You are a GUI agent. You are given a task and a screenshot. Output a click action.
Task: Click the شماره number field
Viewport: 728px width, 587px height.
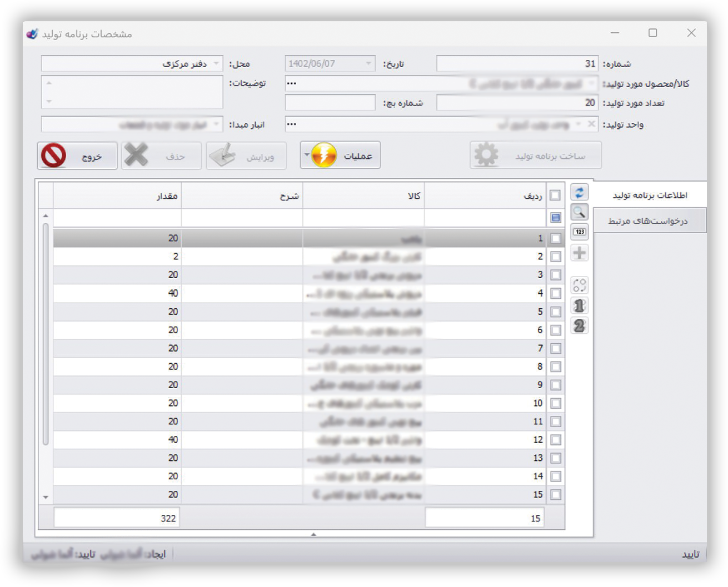click(x=517, y=63)
